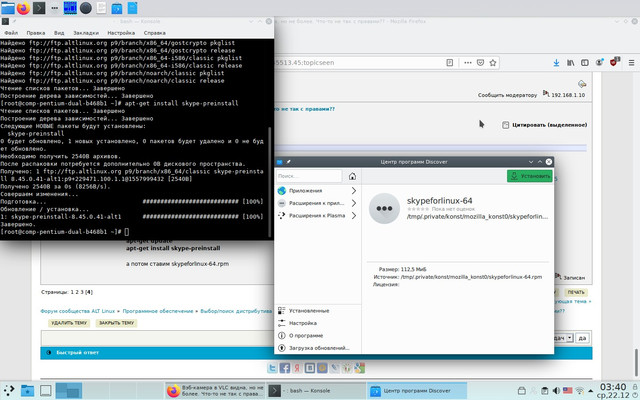Expand Расширения к Plasma category

click(318, 216)
